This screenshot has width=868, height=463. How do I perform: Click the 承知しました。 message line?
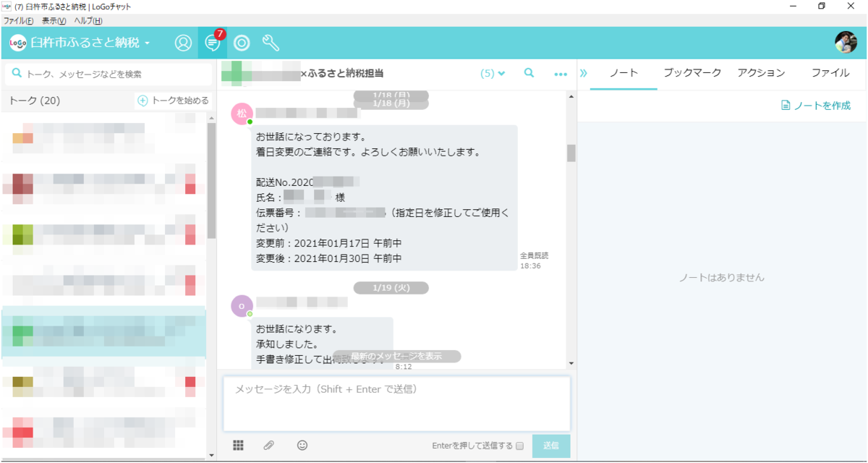click(x=288, y=344)
